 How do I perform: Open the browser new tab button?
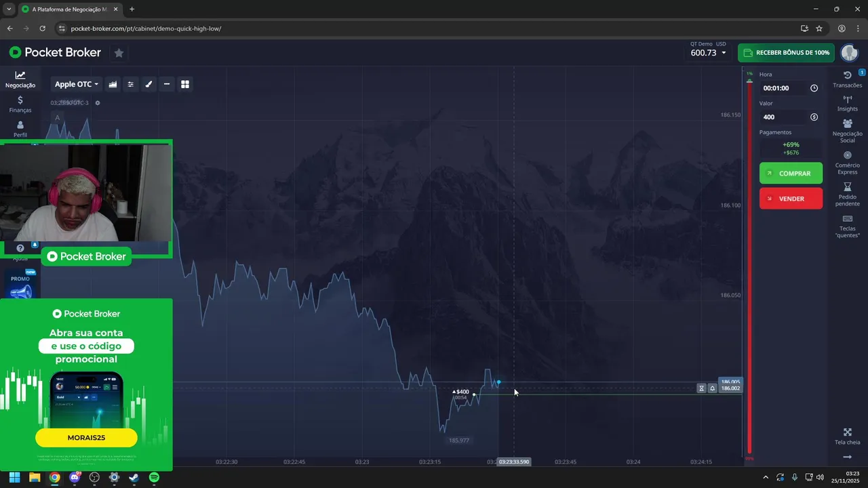[132, 9]
